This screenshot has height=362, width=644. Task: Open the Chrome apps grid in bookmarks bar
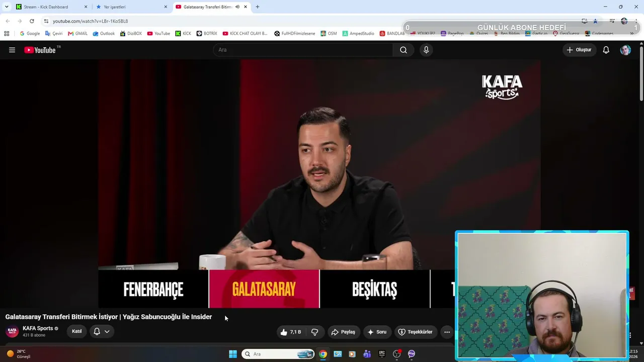[7, 34]
